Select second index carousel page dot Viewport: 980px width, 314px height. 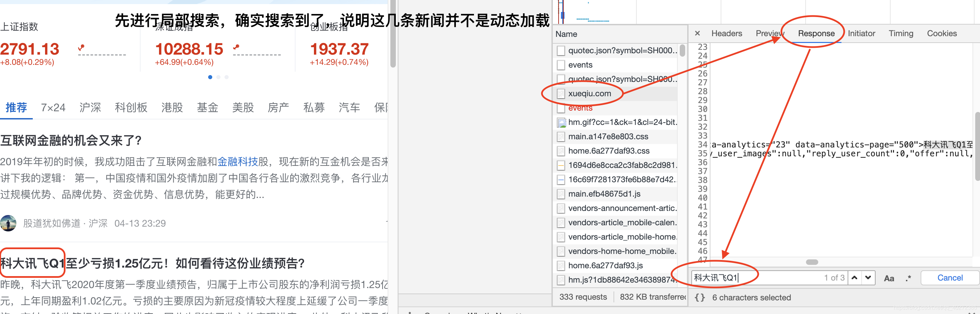[218, 77]
